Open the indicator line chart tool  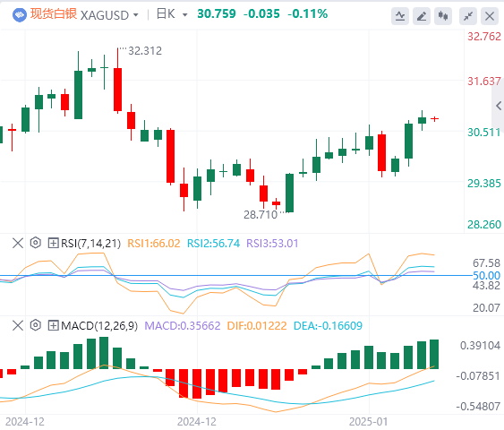coord(400,16)
